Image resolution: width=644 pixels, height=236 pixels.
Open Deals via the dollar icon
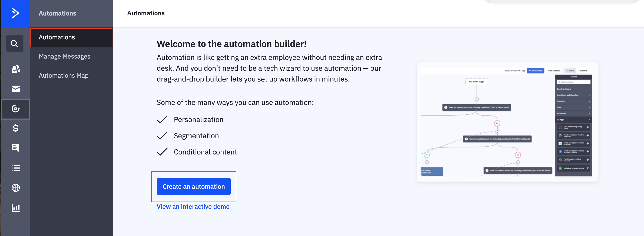(16, 128)
